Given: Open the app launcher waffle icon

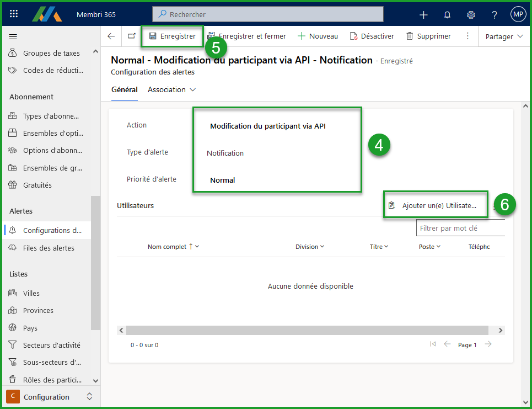Looking at the screenshot, I should click(x=14, y=14).
